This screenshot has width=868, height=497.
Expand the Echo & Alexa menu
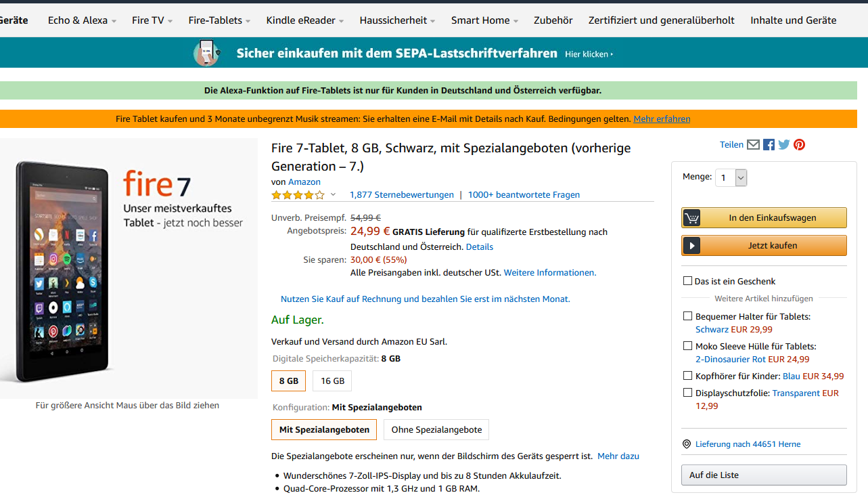tap(82, 20)
